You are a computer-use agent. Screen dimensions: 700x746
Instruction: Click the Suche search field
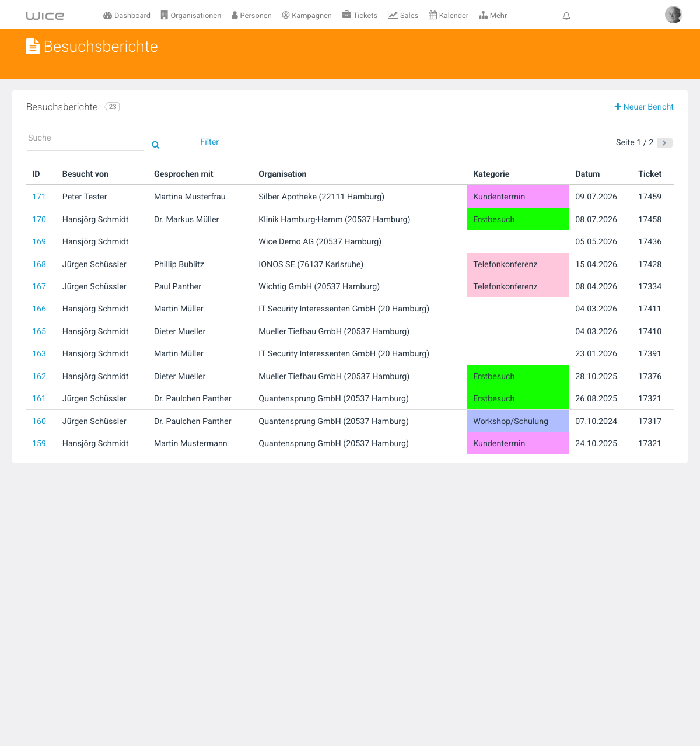(85, 138)
